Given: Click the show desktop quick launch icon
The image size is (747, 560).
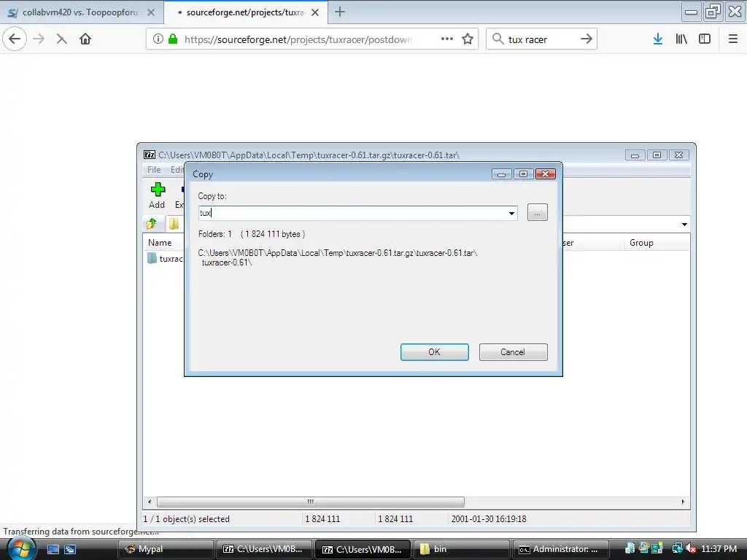Looking at the screenshot, I should 53,550.
